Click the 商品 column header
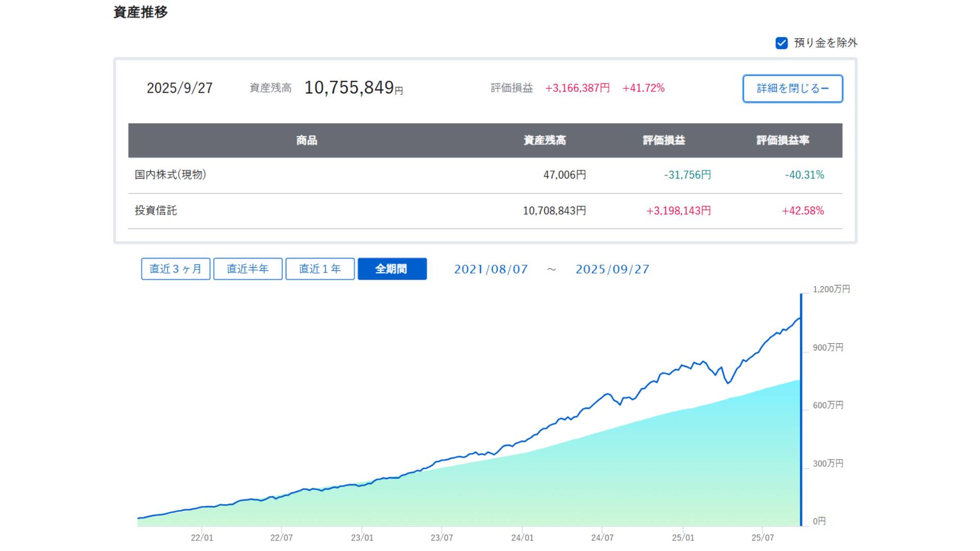This screenshot has width=980, height=551. [306, 140]
